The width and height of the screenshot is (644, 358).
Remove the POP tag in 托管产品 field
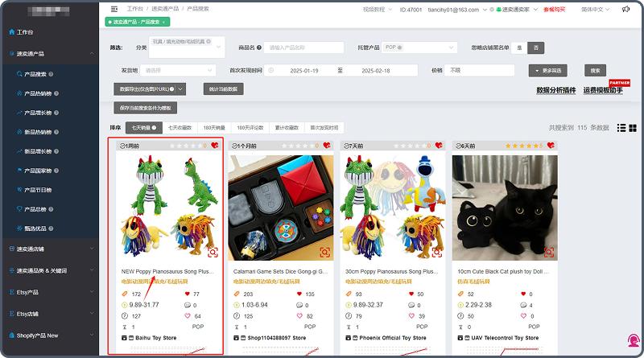(x=399, y=47)
